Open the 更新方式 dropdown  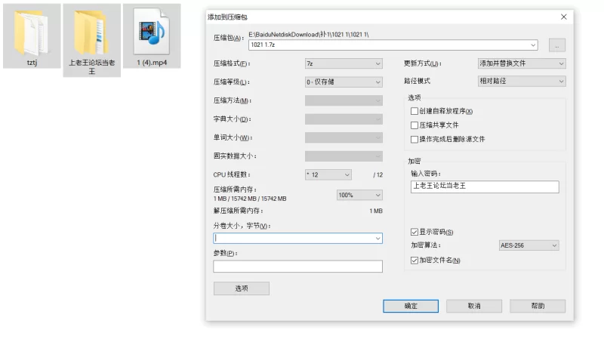pyautogui.click(x=521, y=63)
